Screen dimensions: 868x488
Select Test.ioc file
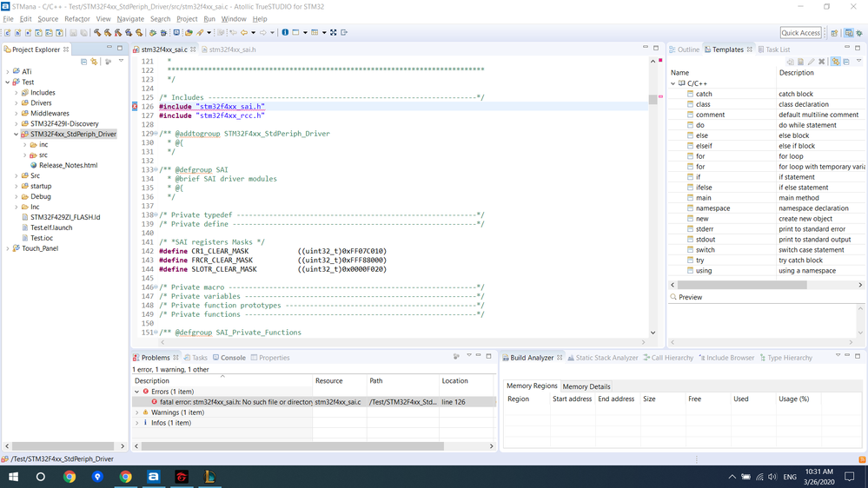(x=37, y=238)
